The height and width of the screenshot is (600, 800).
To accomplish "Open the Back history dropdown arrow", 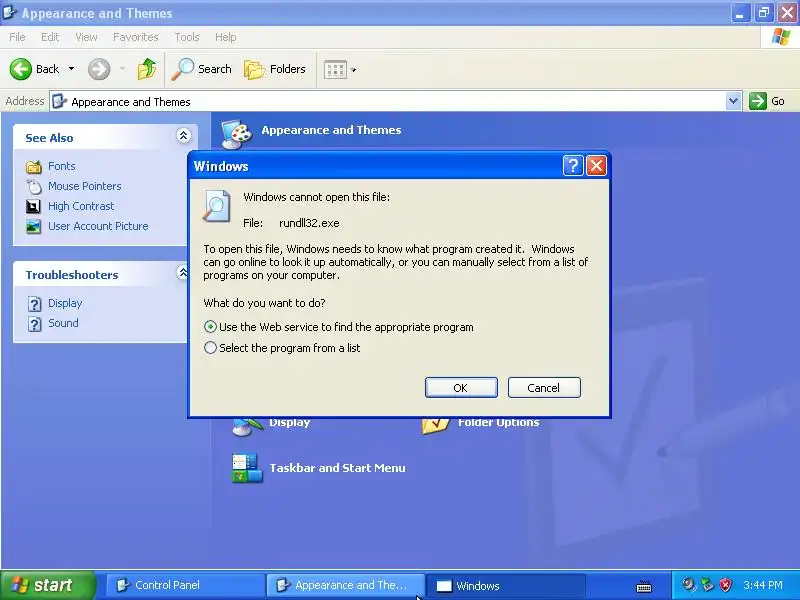I will (x=71, y=69).
